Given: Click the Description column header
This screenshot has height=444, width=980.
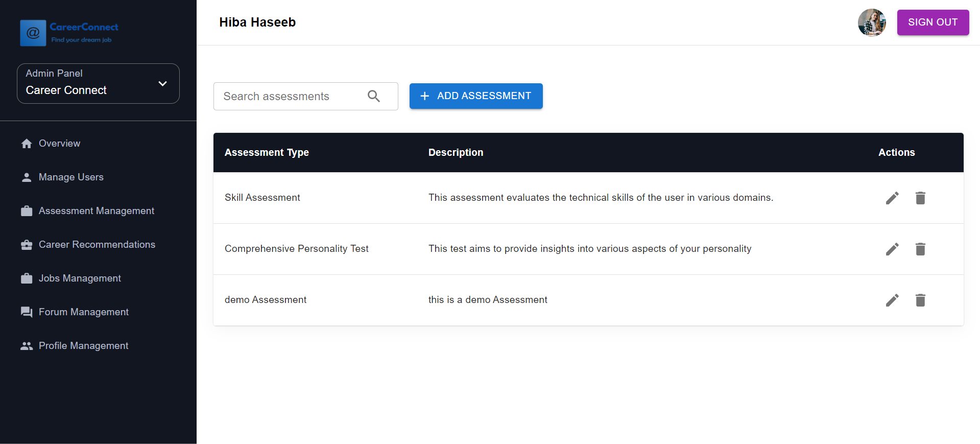Looking at the screenshot, I should (456, 152).
